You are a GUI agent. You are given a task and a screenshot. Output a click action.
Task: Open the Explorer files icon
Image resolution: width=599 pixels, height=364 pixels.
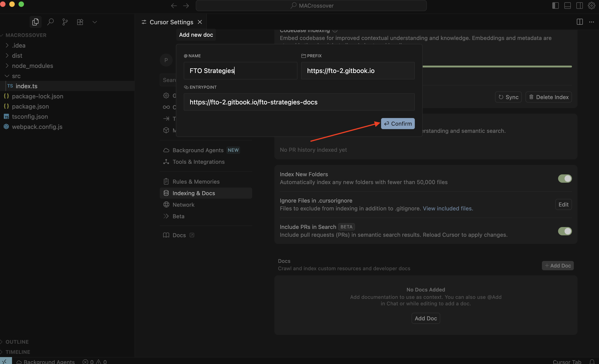pyautogui.click(x=36, y=22)
